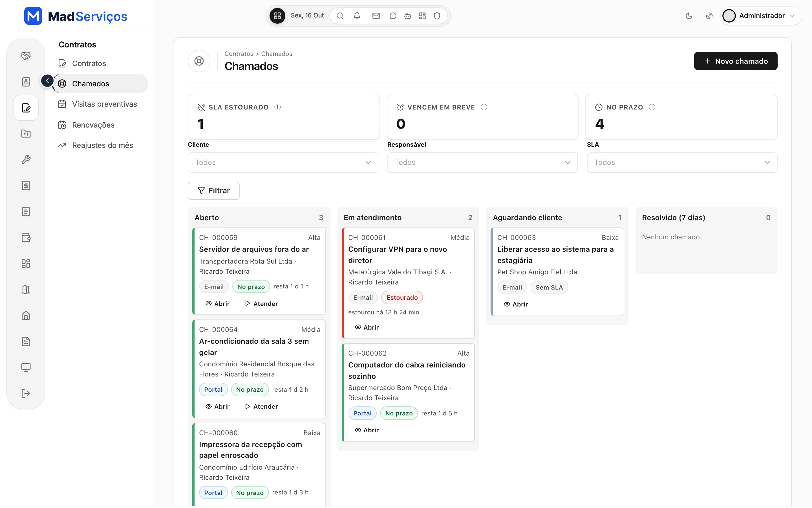The width and height of the screenshot is (812, 508).
Task: Click the Filtrar button
Action: pyautogui.click(x=213, y=190)
